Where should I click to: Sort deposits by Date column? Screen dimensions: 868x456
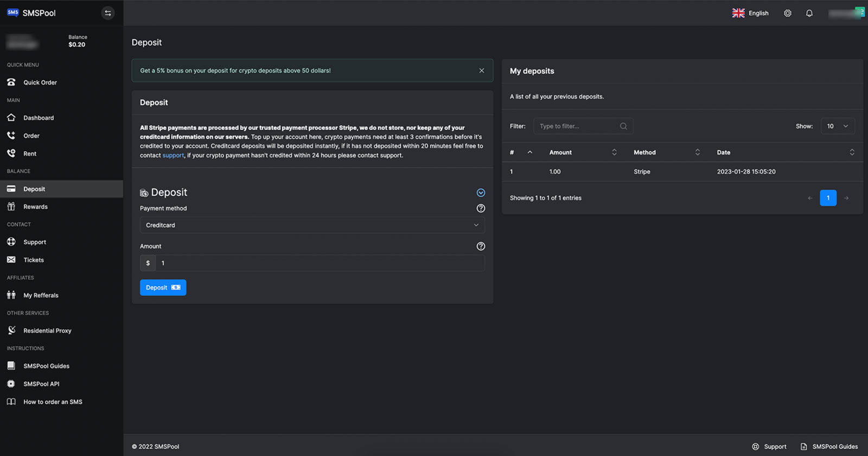pyautogui.click(x=786, y=152)
